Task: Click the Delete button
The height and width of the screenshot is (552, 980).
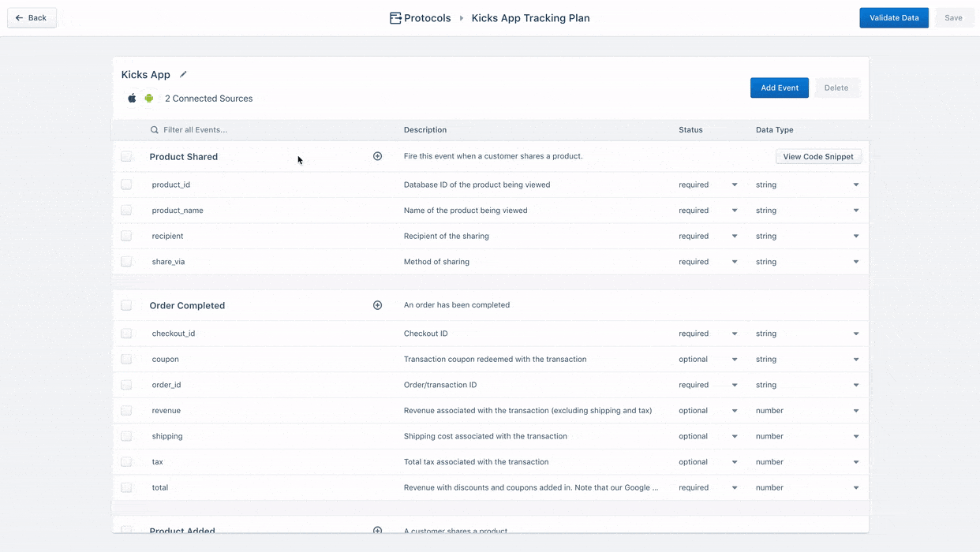Action: click(836, 88)
